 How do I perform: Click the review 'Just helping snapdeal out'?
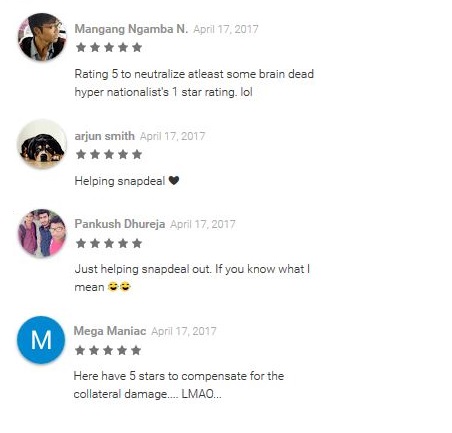coord(192,278)
